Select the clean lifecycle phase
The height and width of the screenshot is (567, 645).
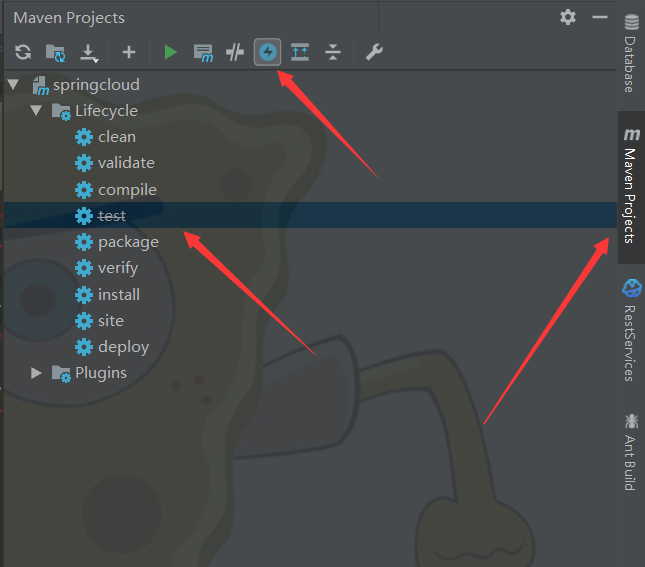click(117, 137)
